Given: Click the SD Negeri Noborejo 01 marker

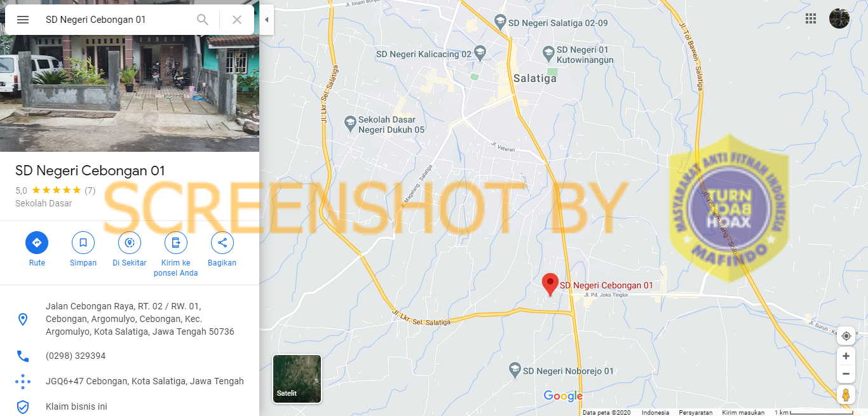Looking at the screenshot, I should (x=516, y=370).
